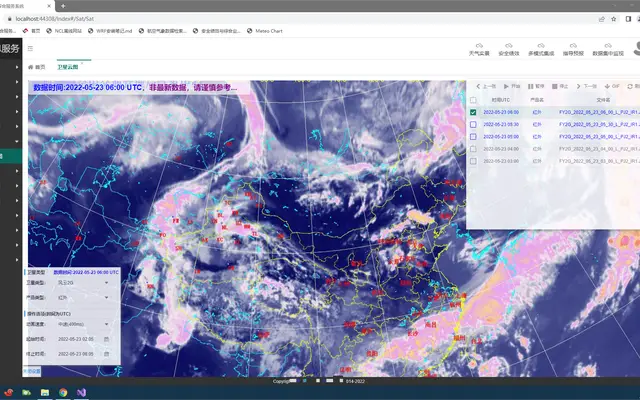This screenshot has width=640, height=400.
Task: Select the 卫星云图 tab
Action: tap(68, 67)
